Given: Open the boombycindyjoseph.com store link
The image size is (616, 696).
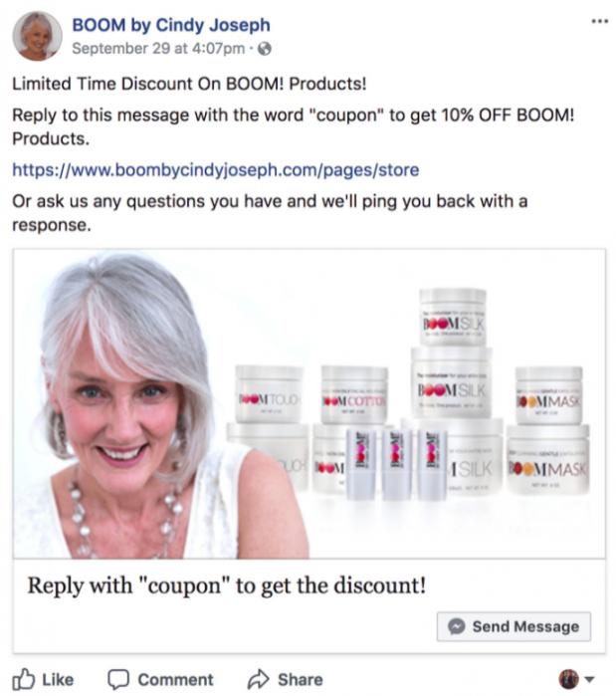Looking at the screenshot, I should coord(216,170).
